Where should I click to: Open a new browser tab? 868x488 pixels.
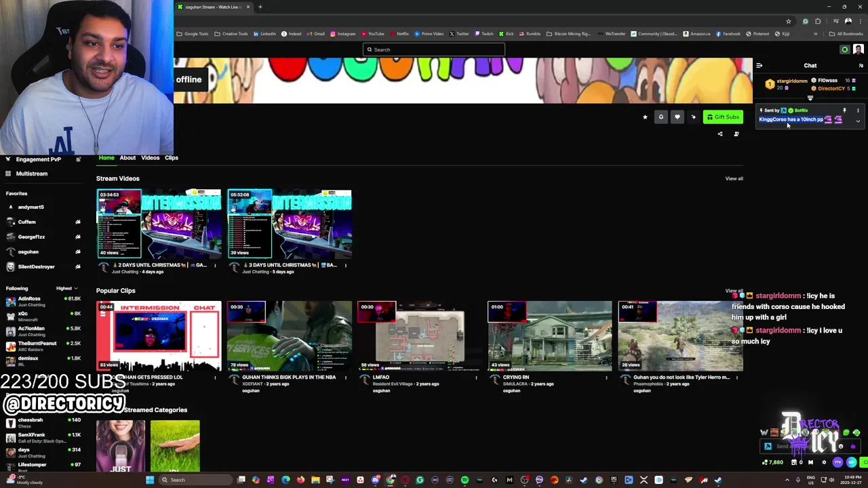260,7
